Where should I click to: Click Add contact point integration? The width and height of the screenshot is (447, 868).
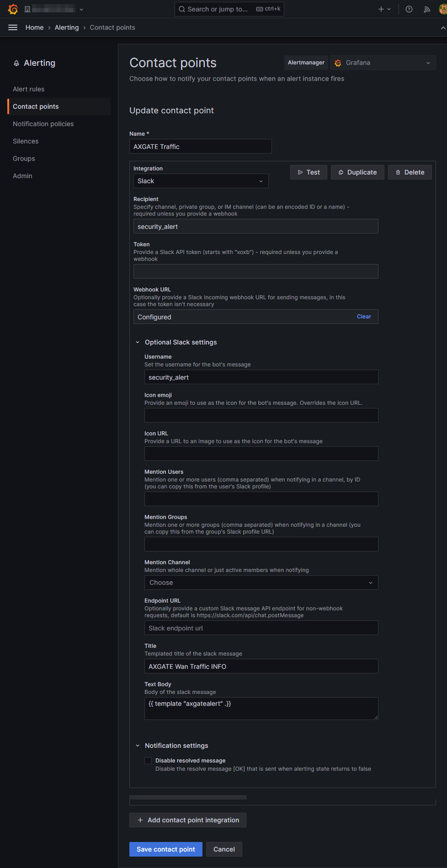click(x=188, y=820)
